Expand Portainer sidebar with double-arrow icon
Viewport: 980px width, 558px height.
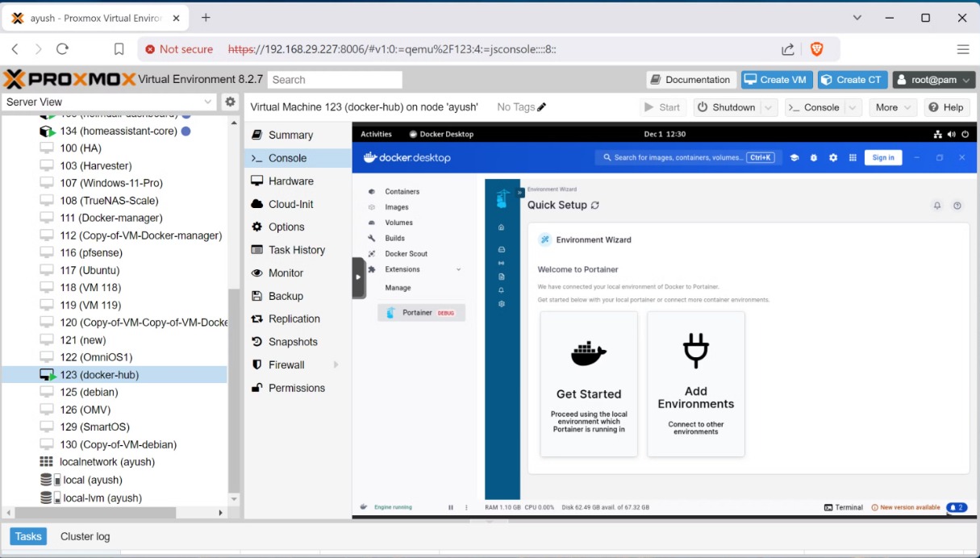point(520,193)
